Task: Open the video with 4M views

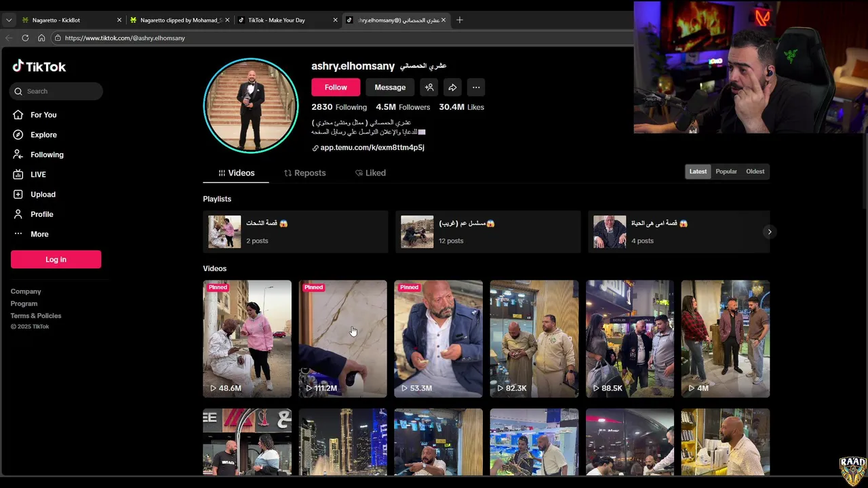Action: [726, 339]
